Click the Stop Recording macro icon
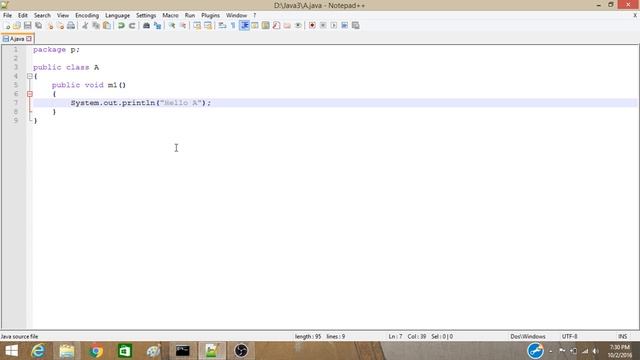This screenshot has width=640, height=360. point(323,26)
